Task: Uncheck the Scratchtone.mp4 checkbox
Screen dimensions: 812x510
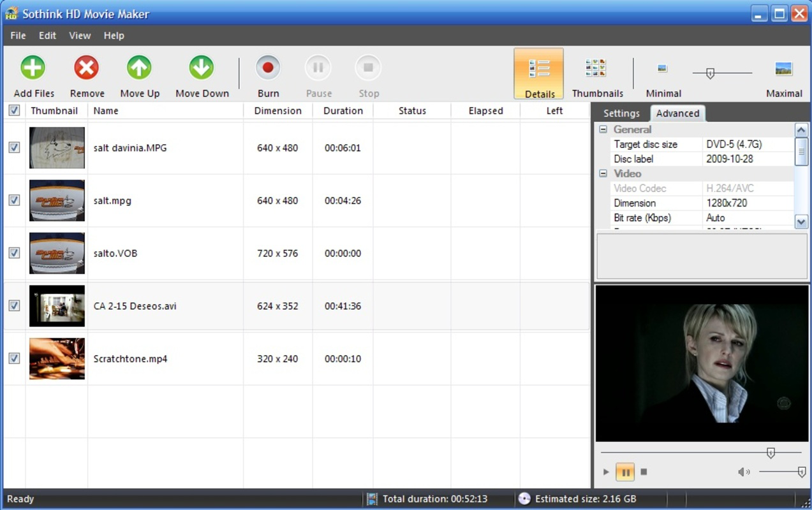Action: point(14,358)
